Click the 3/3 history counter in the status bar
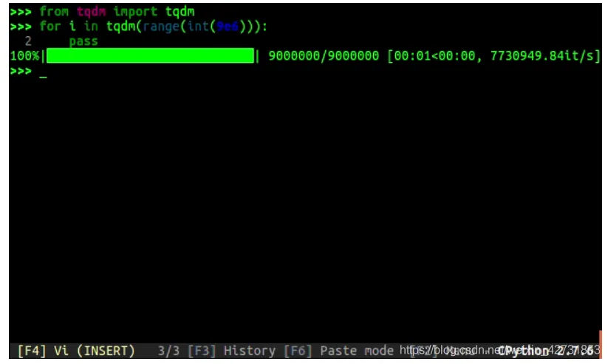 click(168, 351)
